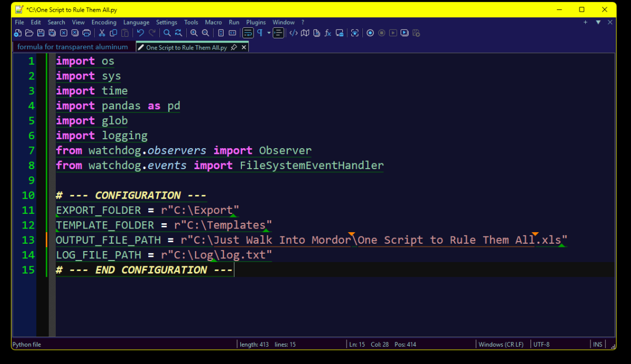Image resolution: width=631 pixels, height=364 pixels.
Task: Toggle the indent guide button
Action: (x=278, y=33)
